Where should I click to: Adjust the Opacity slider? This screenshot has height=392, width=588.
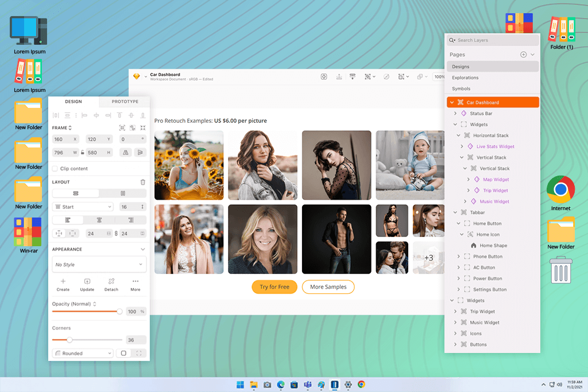tap(119, 312)
